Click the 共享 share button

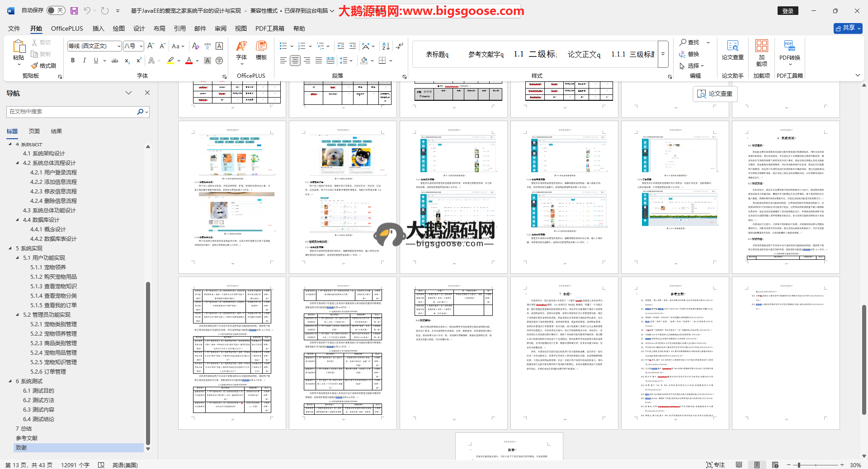pos(848,28)
